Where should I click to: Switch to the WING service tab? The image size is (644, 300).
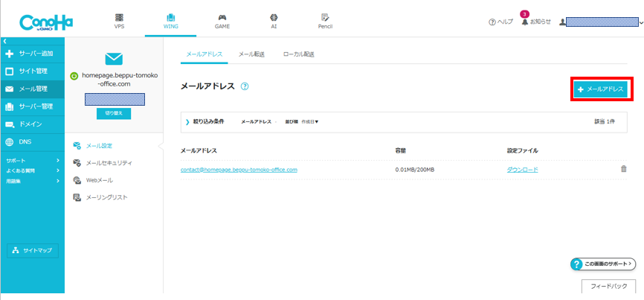point(170,22)
